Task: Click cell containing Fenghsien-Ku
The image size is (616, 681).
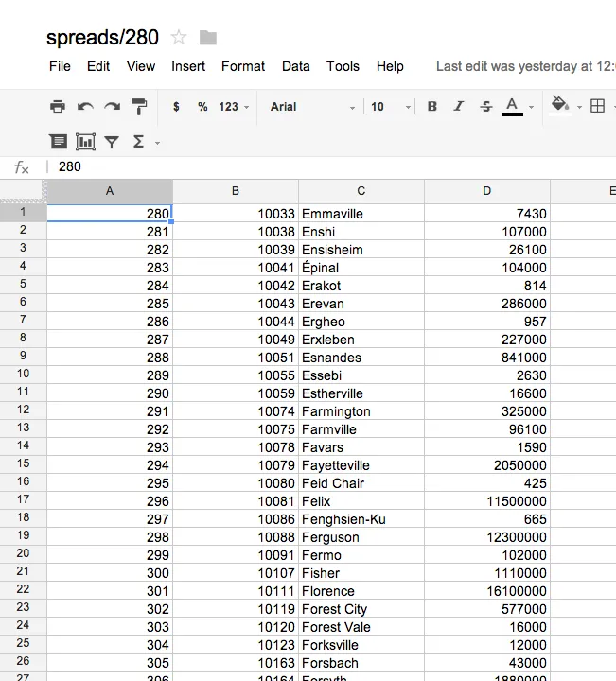Action: point(361,519)
